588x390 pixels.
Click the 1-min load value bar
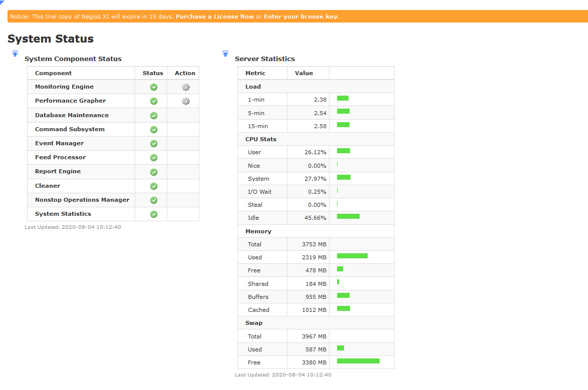pyautogui.click(x=343, y=98)
